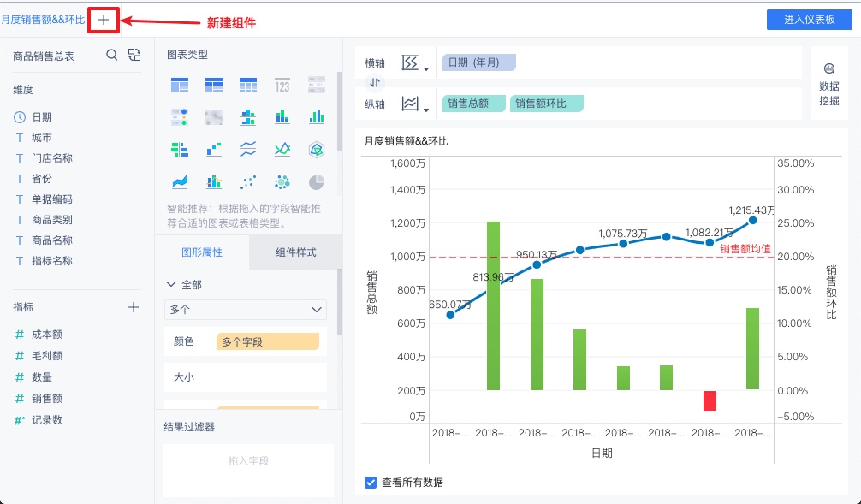861x504 pixels.
Task: Select the area chart type icon
Action: click(180, 181)
